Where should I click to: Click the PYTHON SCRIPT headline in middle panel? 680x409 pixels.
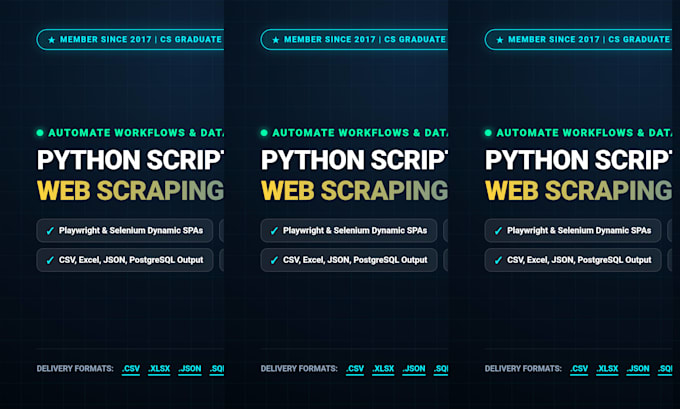(x=355, y=160)
